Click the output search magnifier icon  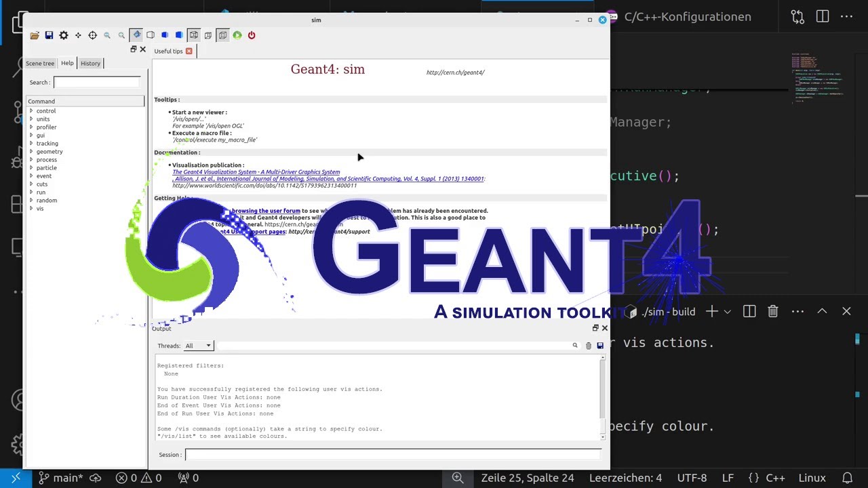575,346
